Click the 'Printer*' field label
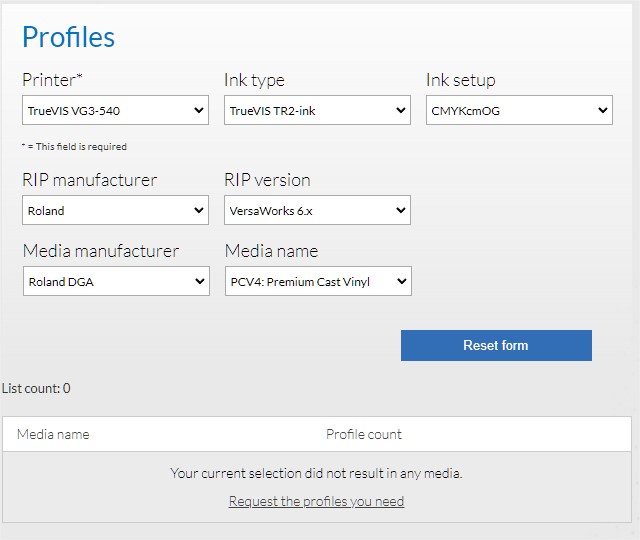Screen dimensions: 640x540 coord(52,80)
